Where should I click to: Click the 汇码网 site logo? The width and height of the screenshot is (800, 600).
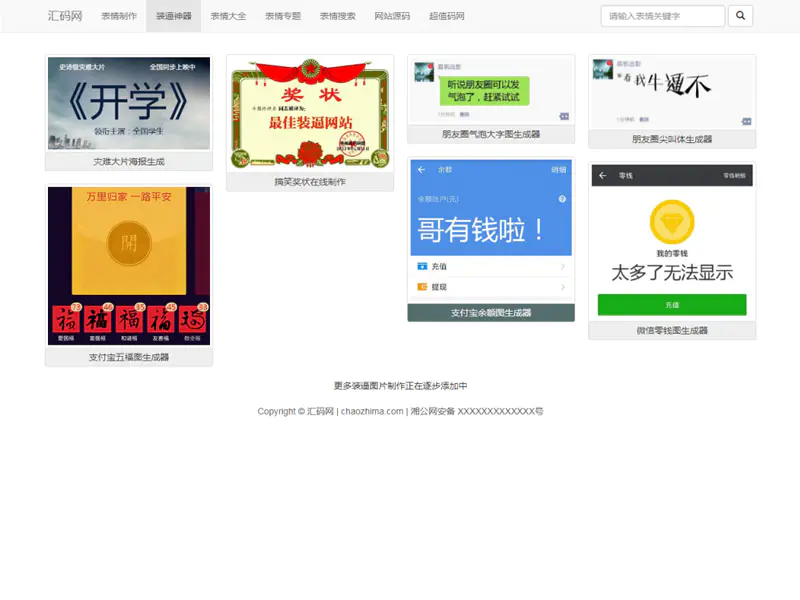pyautogui.click(x=63, y=15)
